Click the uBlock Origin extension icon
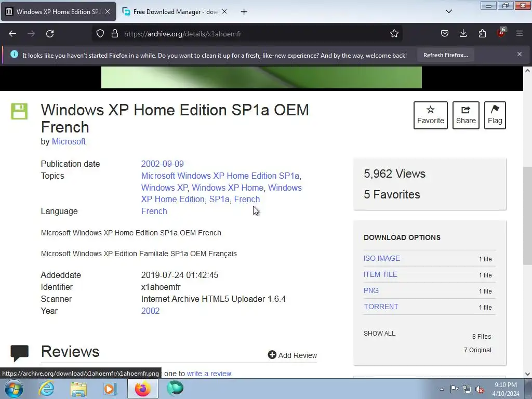 click(x=501, y=33)
